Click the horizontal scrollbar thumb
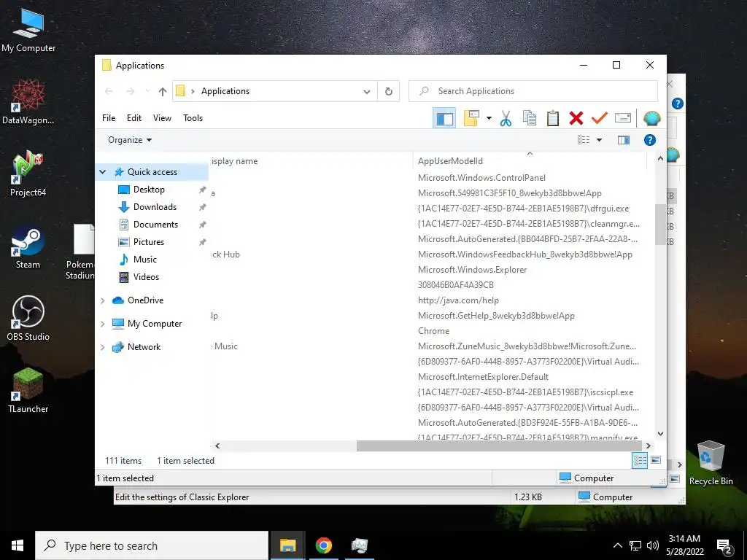 [x=499, y=446]
